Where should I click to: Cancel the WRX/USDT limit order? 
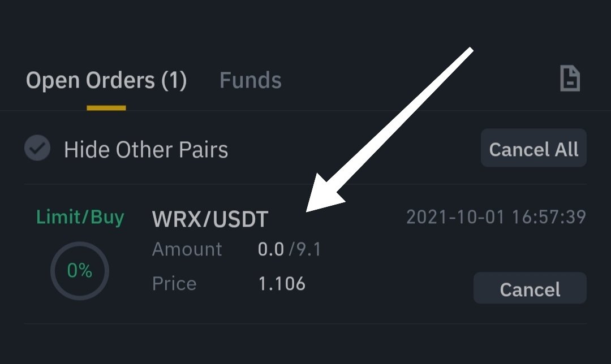530,289
